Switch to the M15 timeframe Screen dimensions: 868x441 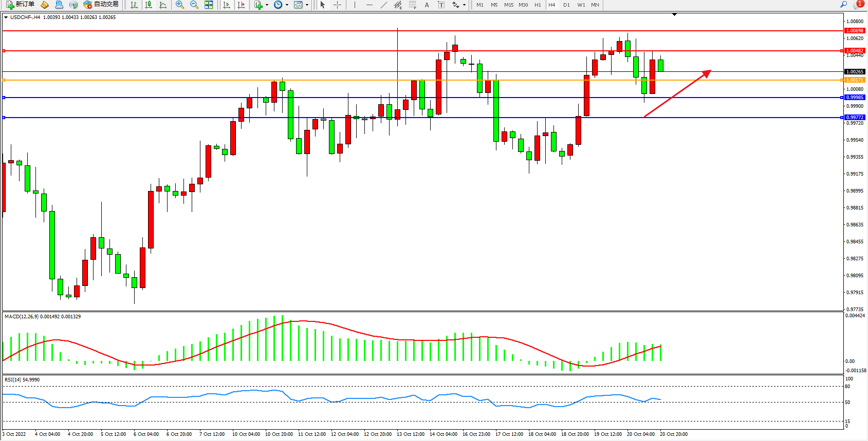point(508,5)
